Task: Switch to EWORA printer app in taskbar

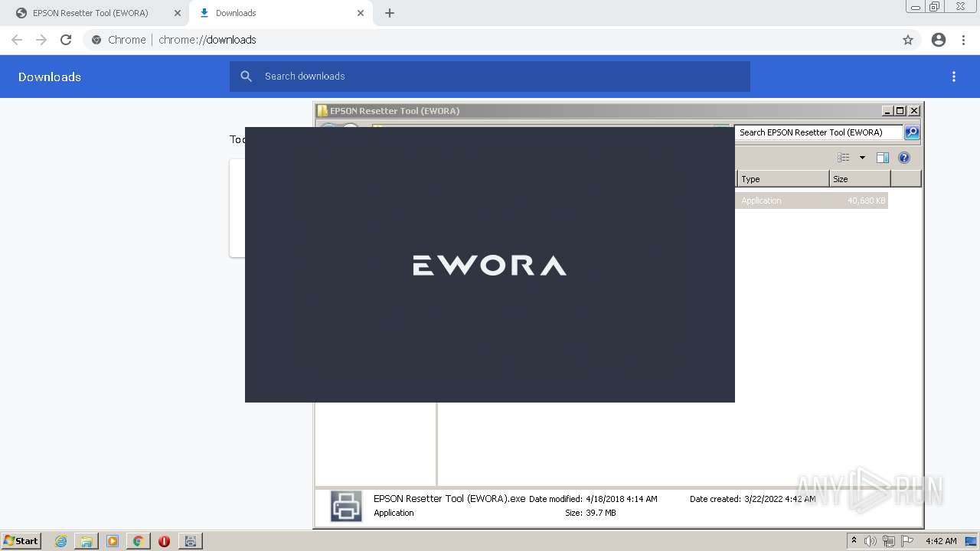Action: (190, 541)
